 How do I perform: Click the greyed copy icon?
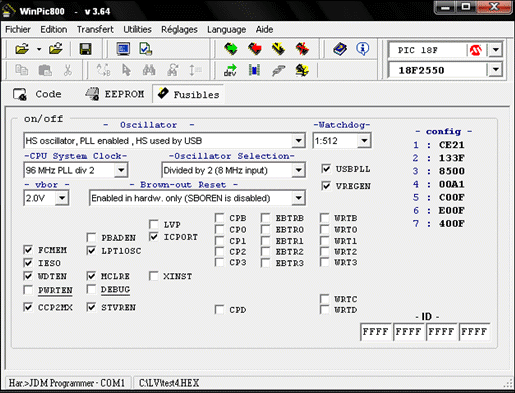pos(22,70)
